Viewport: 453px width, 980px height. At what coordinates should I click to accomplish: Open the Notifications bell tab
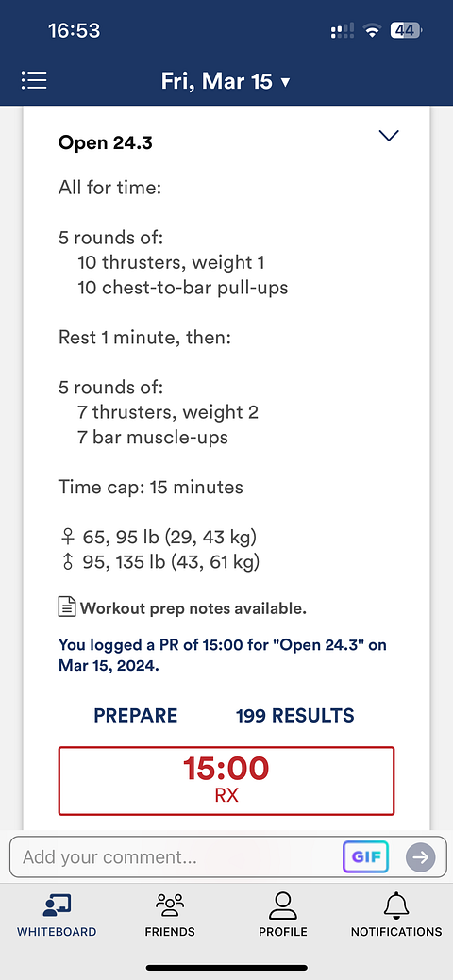point(396,914)
